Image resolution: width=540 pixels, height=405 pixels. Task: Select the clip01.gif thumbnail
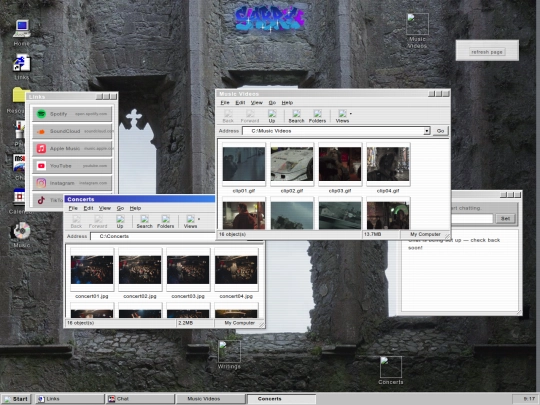(244, 164)
